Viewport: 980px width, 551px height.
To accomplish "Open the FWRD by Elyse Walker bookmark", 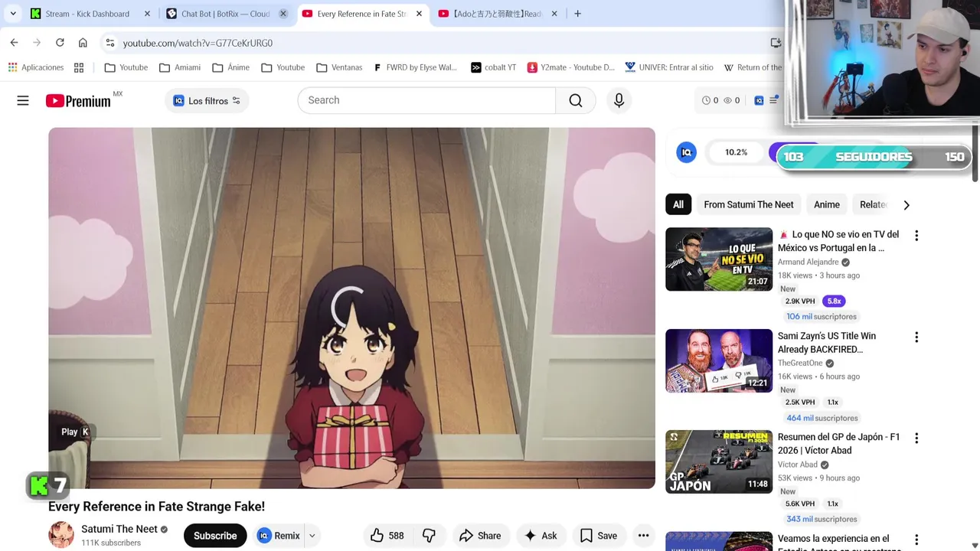I will (x=415, y=67).
